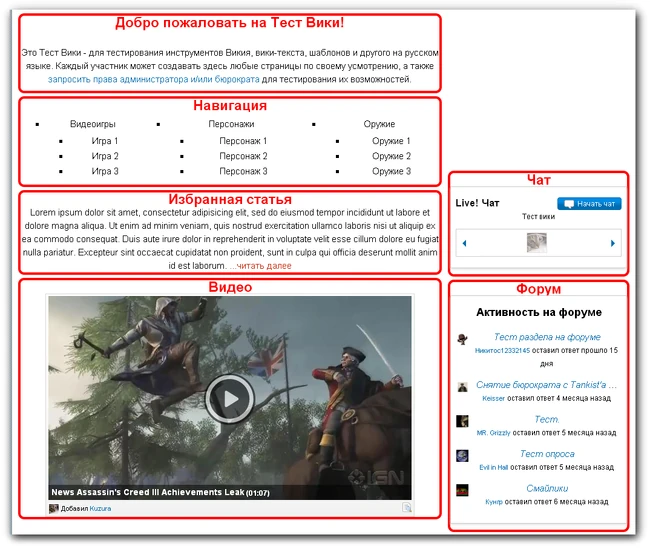Open forum thread Смайлики
This screenshot has width=650, height=549.
547,488
